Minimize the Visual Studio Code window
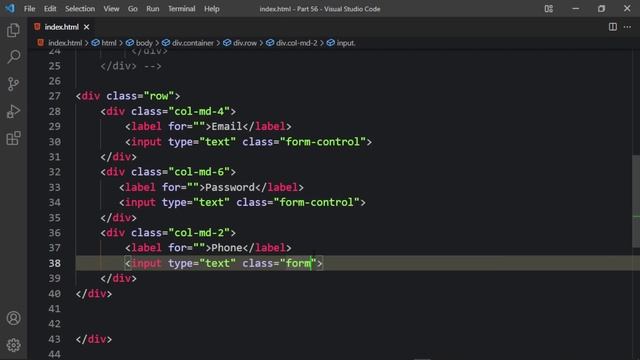Viewport: 640px width, 360px height. point(576,9)
